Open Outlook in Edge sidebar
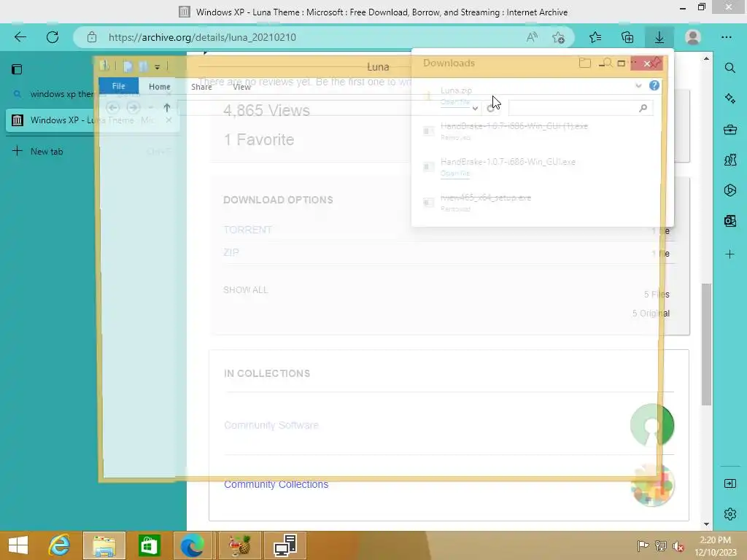 729,220
